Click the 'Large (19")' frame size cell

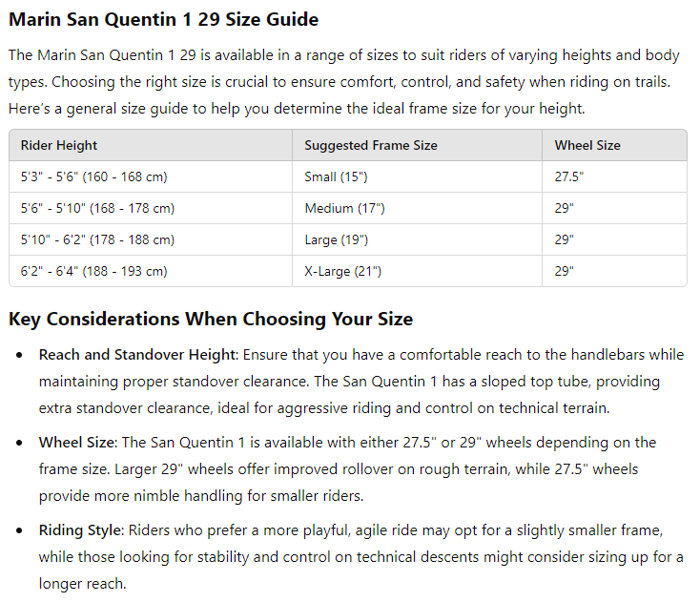(x=337, y=240)
